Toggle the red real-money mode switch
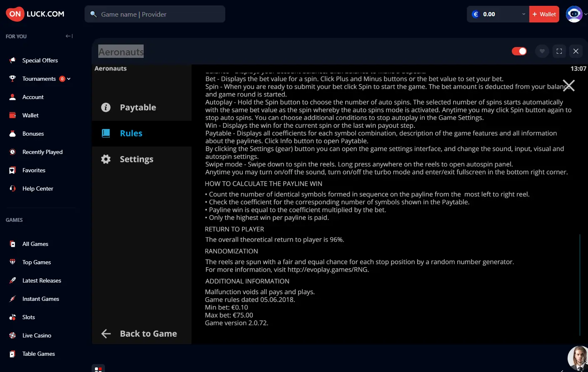 pyautogui.click(x=519, y=51)
